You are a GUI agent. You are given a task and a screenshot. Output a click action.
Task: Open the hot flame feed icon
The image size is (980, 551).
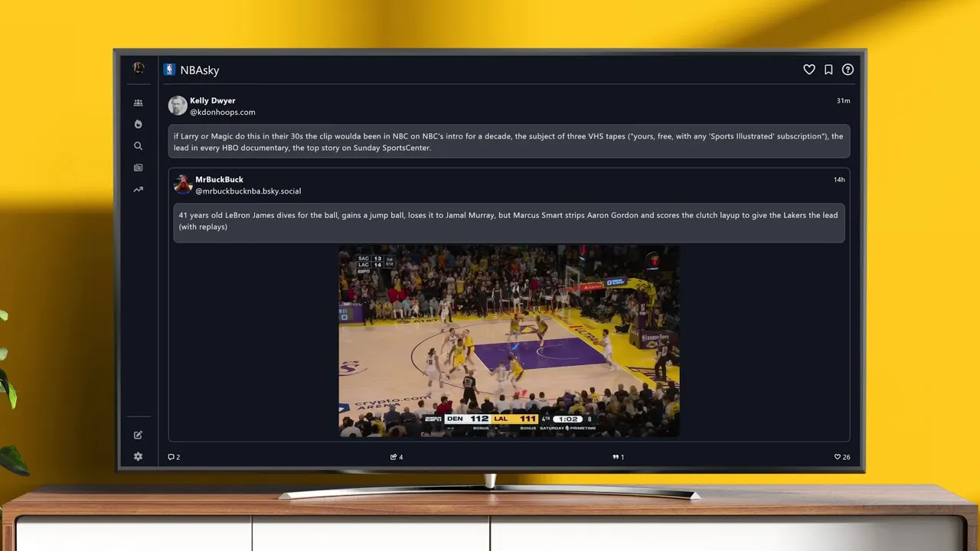click(138, 124)
